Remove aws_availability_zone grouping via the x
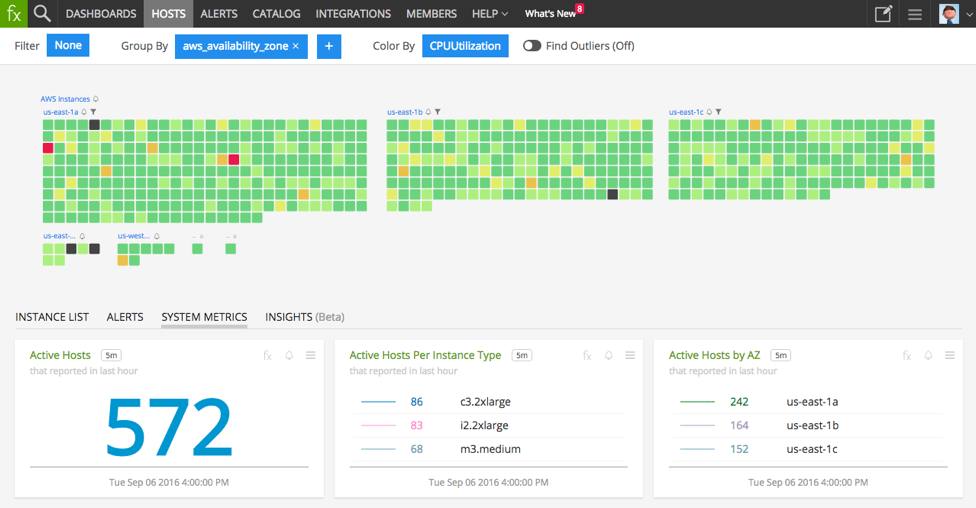The width and height of the screenshot is (976, 508). pyautogui.click(x=296, y=46)
